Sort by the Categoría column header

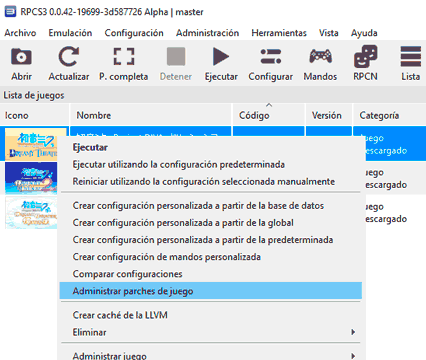pos(389,115)
